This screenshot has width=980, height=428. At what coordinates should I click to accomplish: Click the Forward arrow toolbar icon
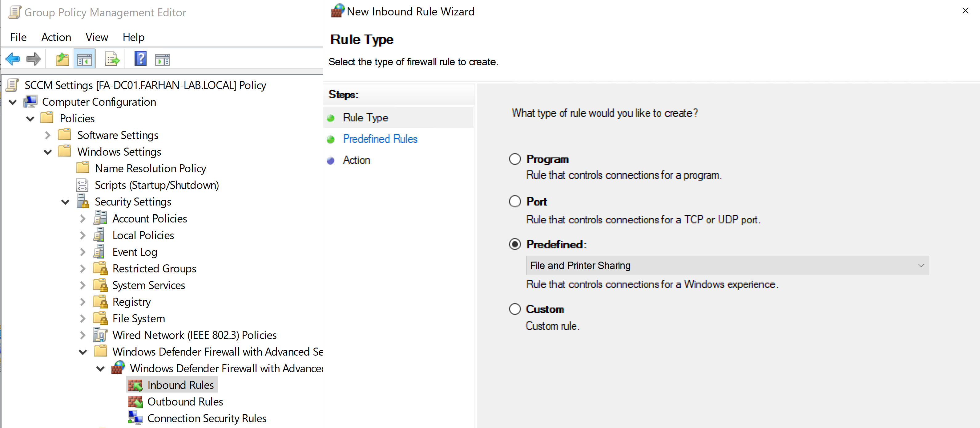click(34, 59)
